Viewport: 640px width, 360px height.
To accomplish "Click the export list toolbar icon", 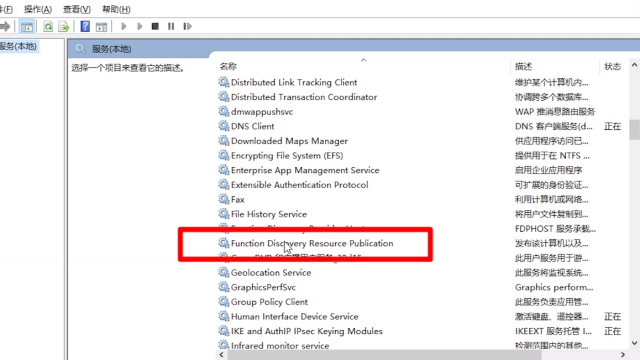I will tap(64, 27).
